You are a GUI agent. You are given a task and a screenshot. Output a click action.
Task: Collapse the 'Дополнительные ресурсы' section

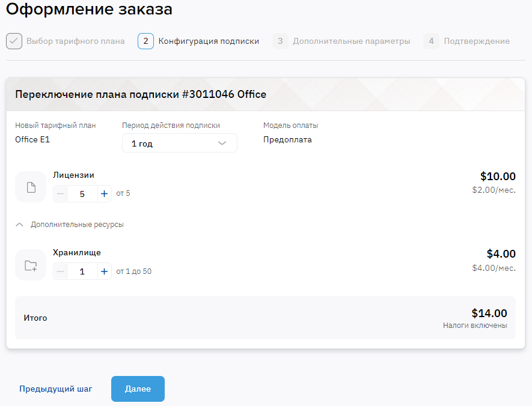click(70, 225)
